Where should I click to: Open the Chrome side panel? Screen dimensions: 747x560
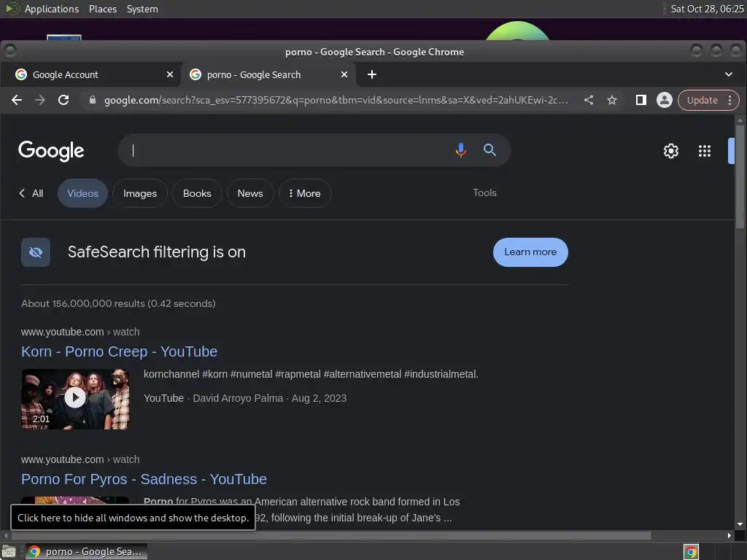click(x=641, y=100)
